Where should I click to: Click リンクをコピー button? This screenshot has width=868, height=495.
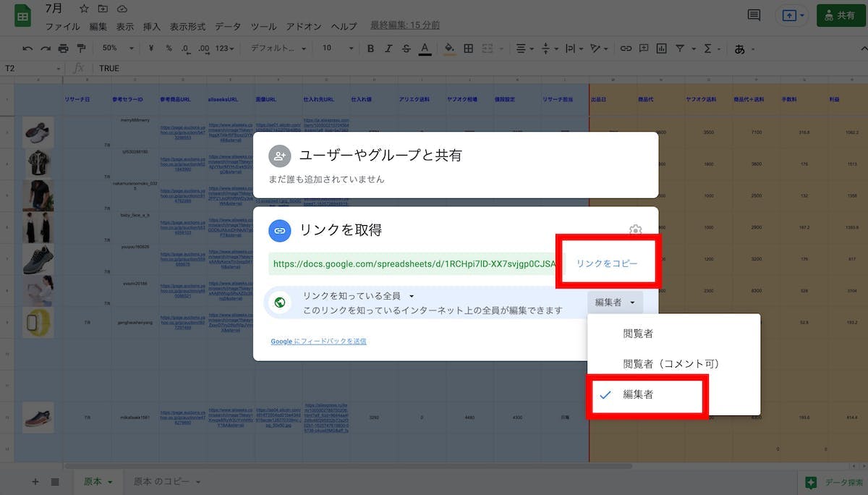[x=607, y=263]
